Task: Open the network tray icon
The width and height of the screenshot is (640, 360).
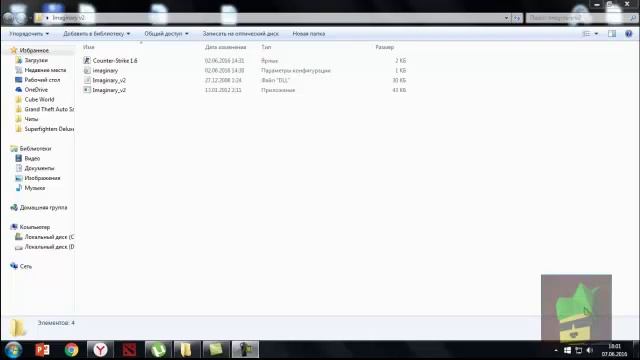Action: [x=578, y=351]
